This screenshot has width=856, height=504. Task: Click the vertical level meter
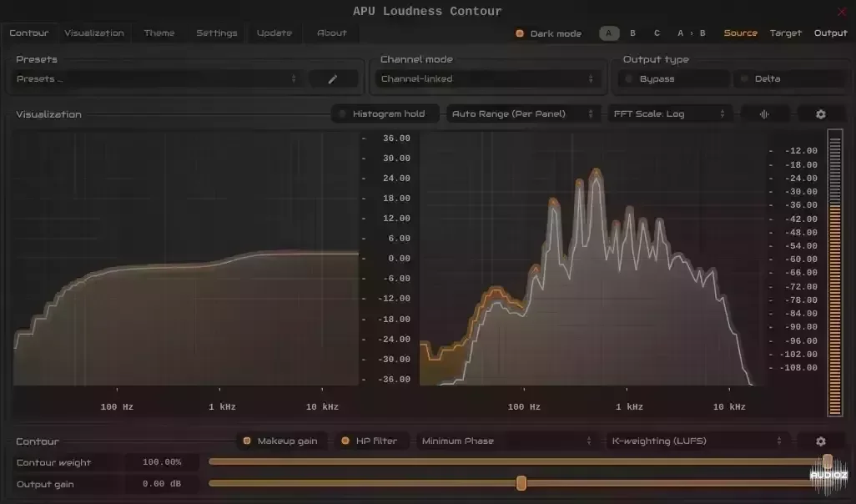coord(834,273)
